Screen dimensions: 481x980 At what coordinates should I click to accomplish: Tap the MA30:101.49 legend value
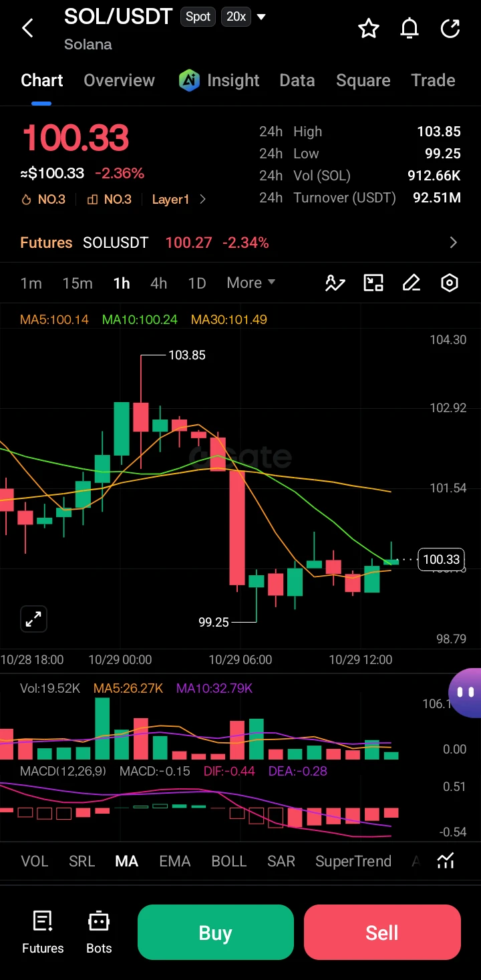229,319
